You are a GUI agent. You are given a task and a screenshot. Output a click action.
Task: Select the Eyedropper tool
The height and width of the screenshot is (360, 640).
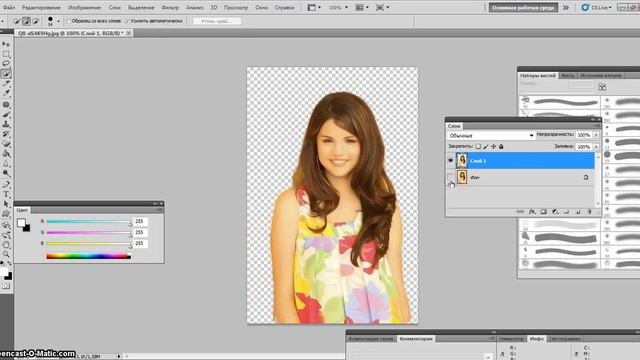click(6, 93)
